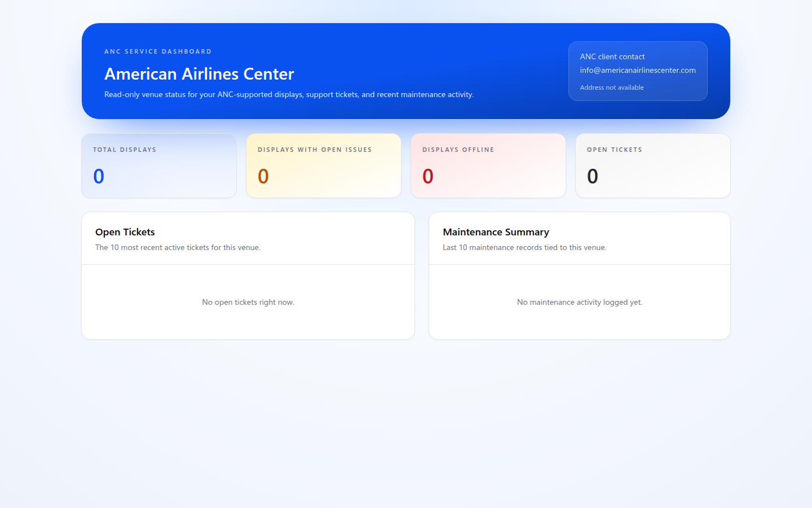
Task: Click the DISPLAYS WITH OPEN ISSUES label
Action: (315, 150)
